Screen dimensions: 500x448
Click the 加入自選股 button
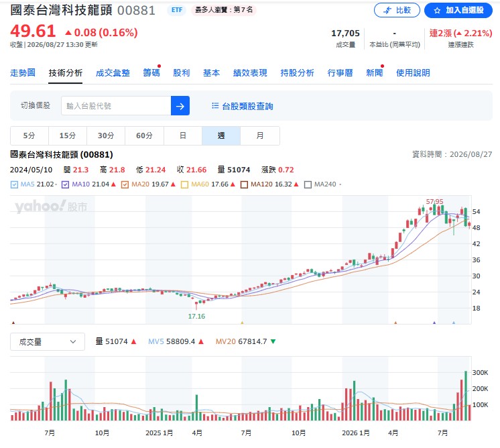[x=458, y=10]
